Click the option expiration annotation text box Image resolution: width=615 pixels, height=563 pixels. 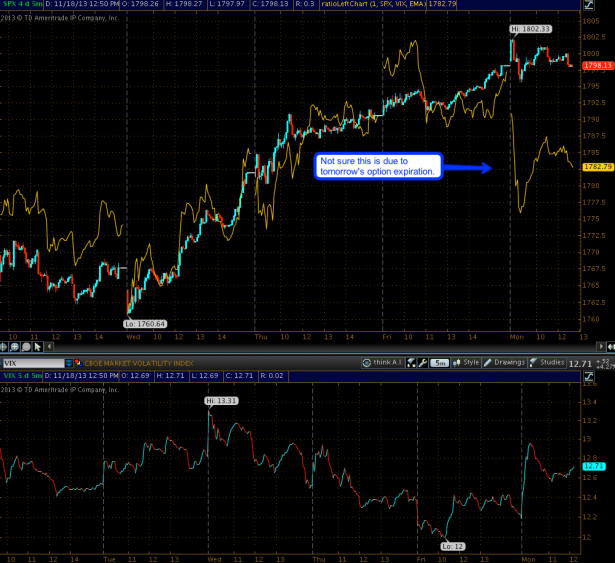pos(376,166)
